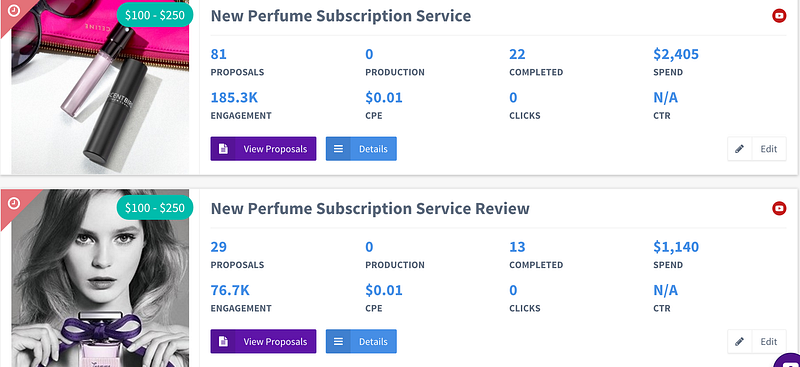Open New Perfume Subscription Service title link

tap(341, 16)
